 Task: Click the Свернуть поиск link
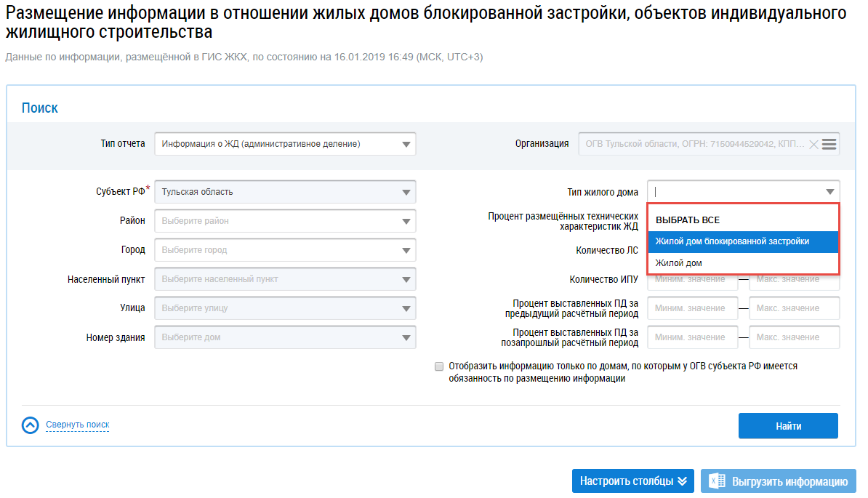[x=78, y=425]
